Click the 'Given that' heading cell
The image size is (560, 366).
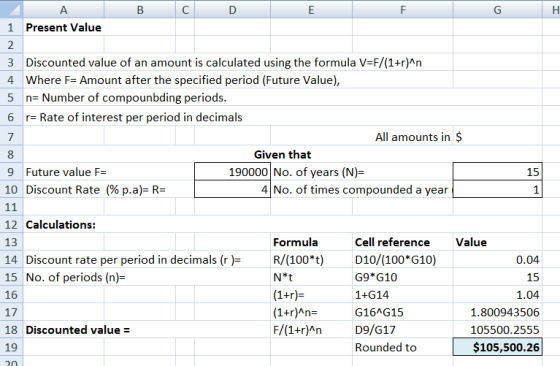coord(282,154)
